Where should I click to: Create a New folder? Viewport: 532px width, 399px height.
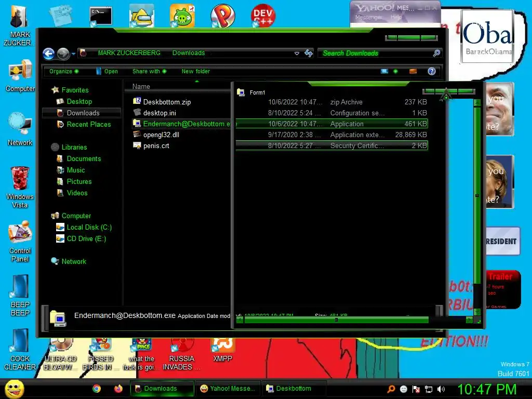[196, 71]
